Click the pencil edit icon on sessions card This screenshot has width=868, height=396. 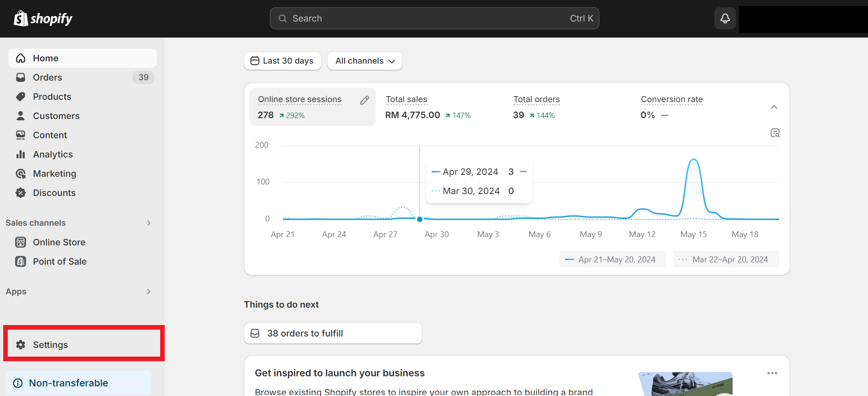[364, 100]
